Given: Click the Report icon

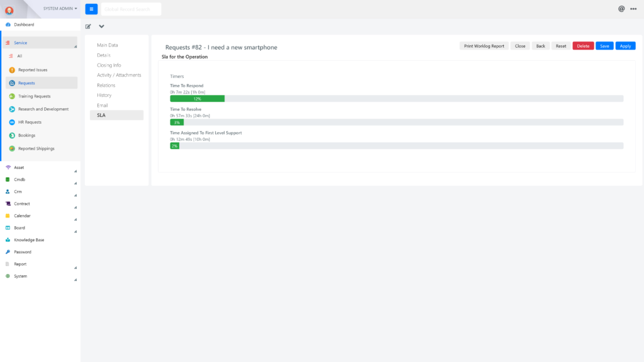Looking at the screenshot, I should click(8, 264).
